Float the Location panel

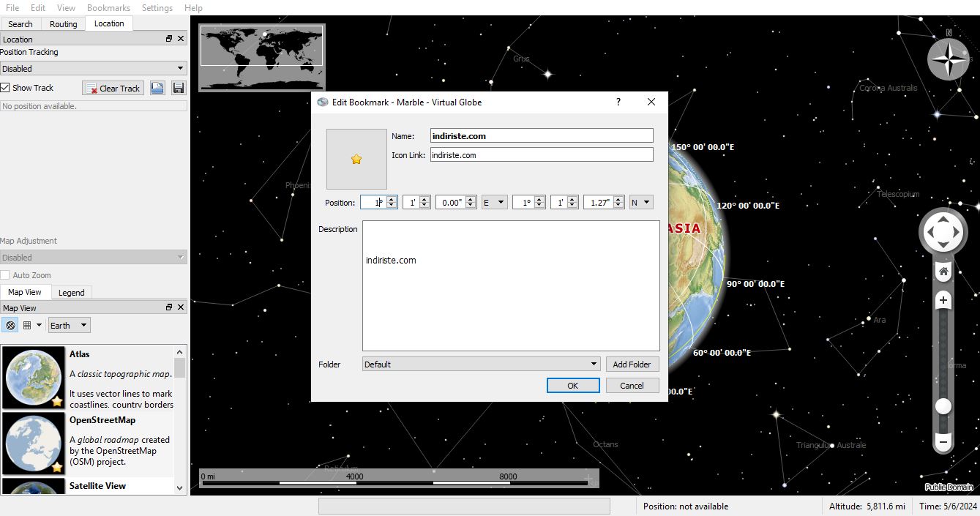click(x=169, y=39)
